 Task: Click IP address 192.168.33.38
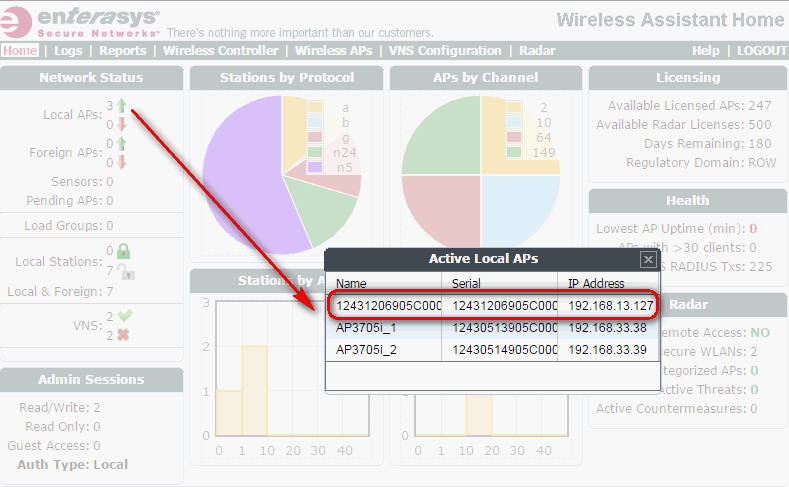point(607,328)
